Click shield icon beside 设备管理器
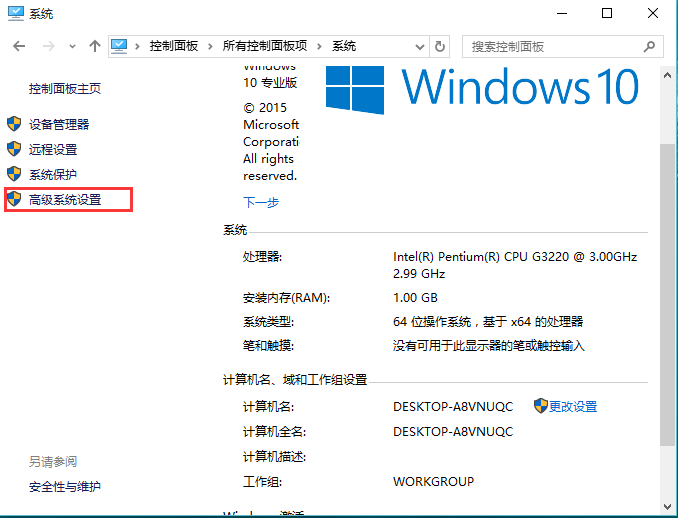Image resolution: width=678 pixels, height=518 pixels. 14,124
